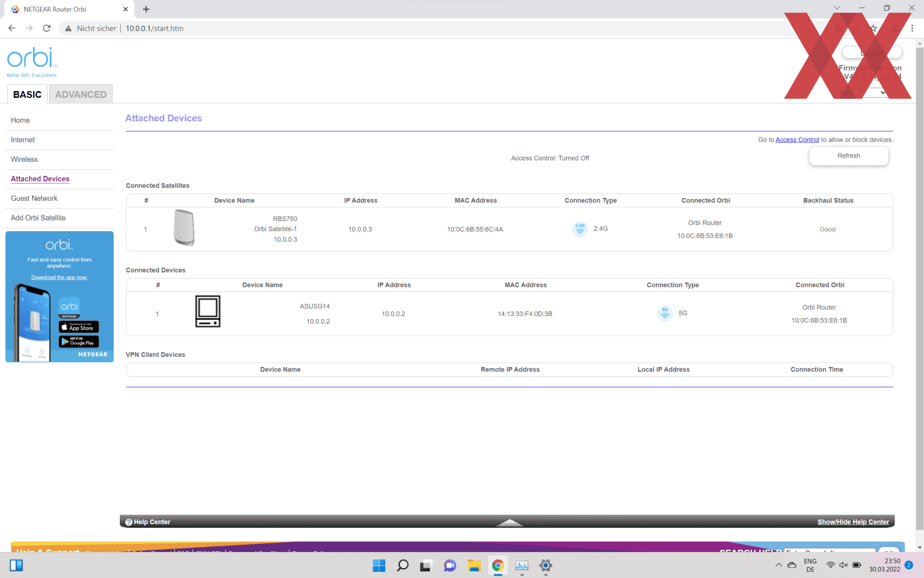Click the Help Center question mark icon

point(128,522)
